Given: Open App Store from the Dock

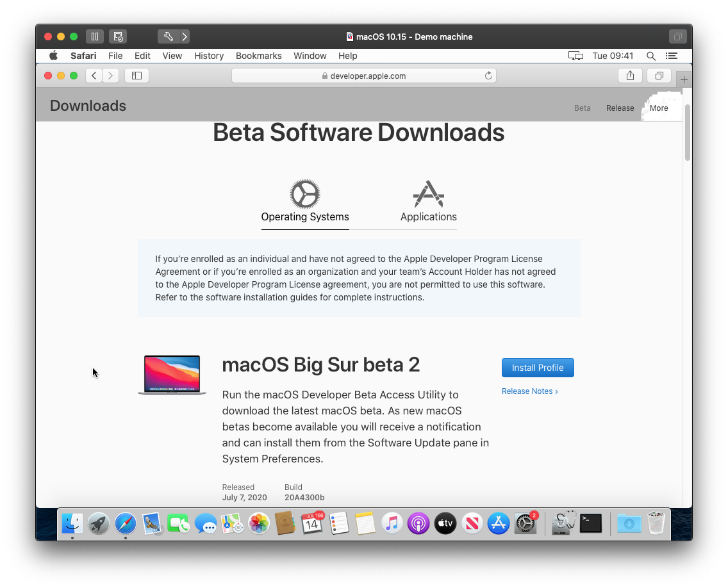Looking at the screenshot, I should (x=499, y=523).
